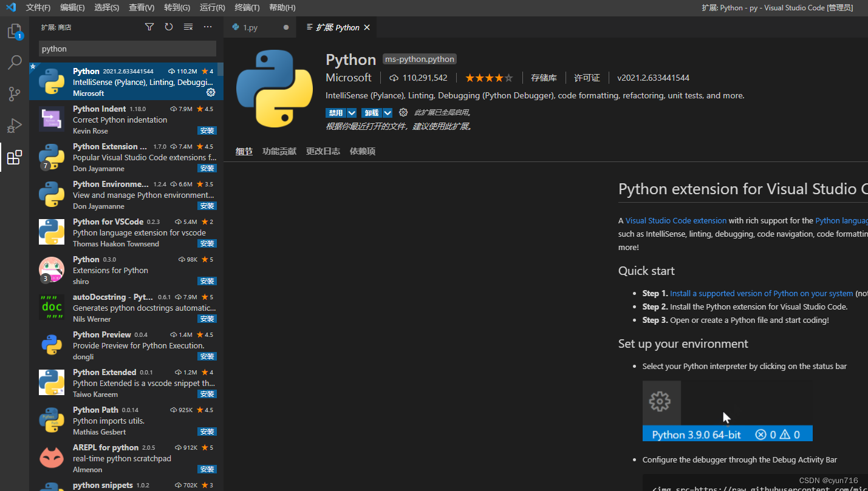Select the Extensions view icon
Screen dimensions: 868x491
pyautogui.click(x=15, y=157)
